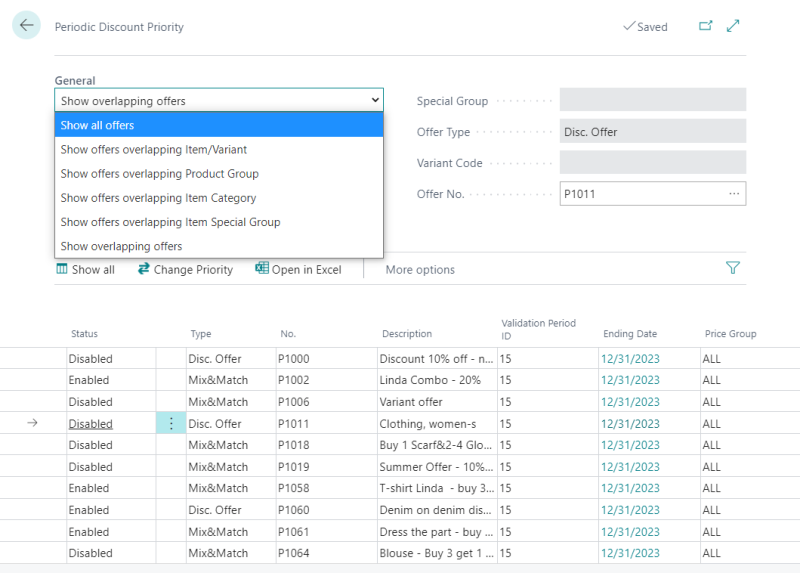Open More options menu

coord(420,270)
